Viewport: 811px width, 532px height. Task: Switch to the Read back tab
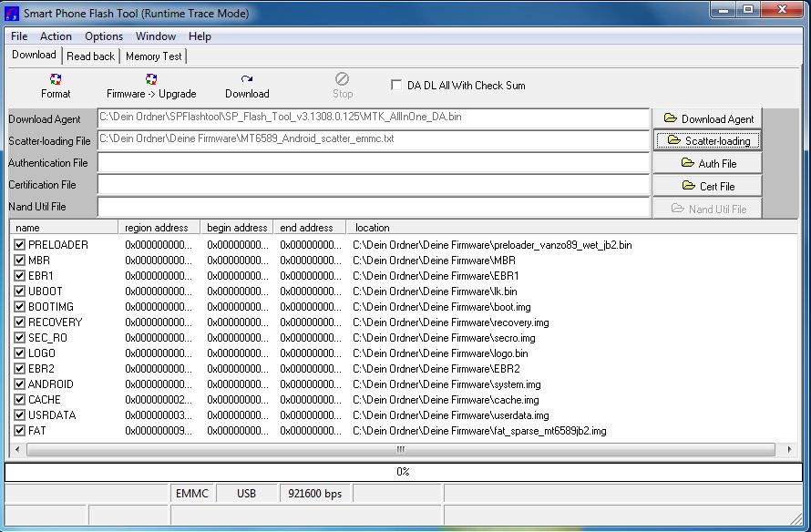click(91, 56)
